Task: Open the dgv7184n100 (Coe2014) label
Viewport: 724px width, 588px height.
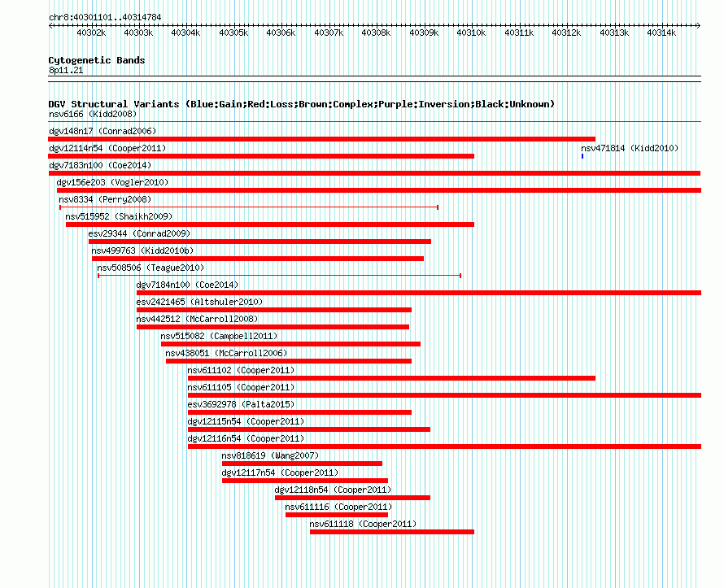Action: 187,285
